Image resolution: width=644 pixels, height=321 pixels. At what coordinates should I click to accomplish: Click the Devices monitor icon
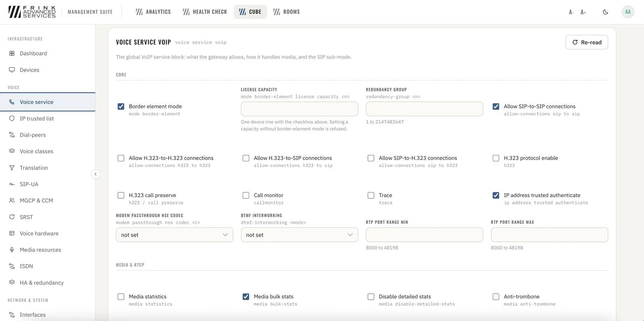tap(12, 70)
